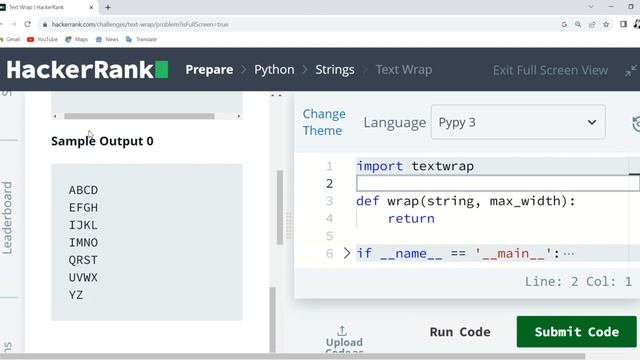Viewport: 640px width, 360px height.
Task: Click the HackerRank logo
Action: (x=87, y=69)
